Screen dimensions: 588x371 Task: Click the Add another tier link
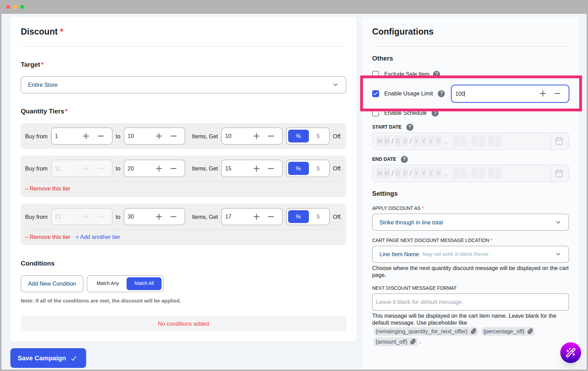point(98,237)
